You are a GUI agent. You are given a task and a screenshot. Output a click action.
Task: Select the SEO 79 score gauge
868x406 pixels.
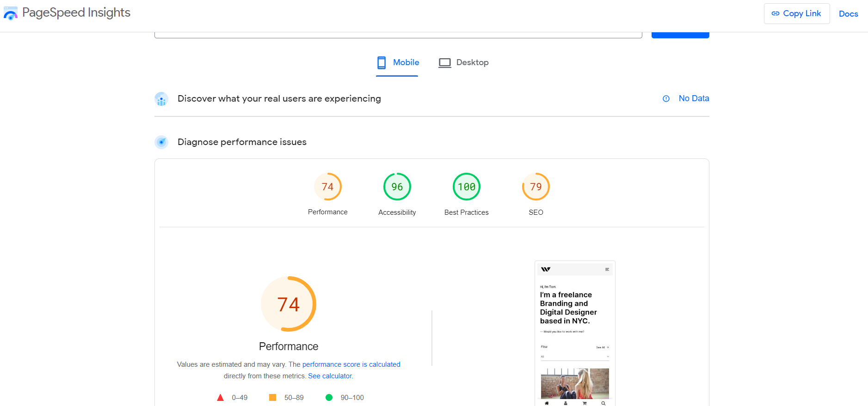tap(536, 187)
